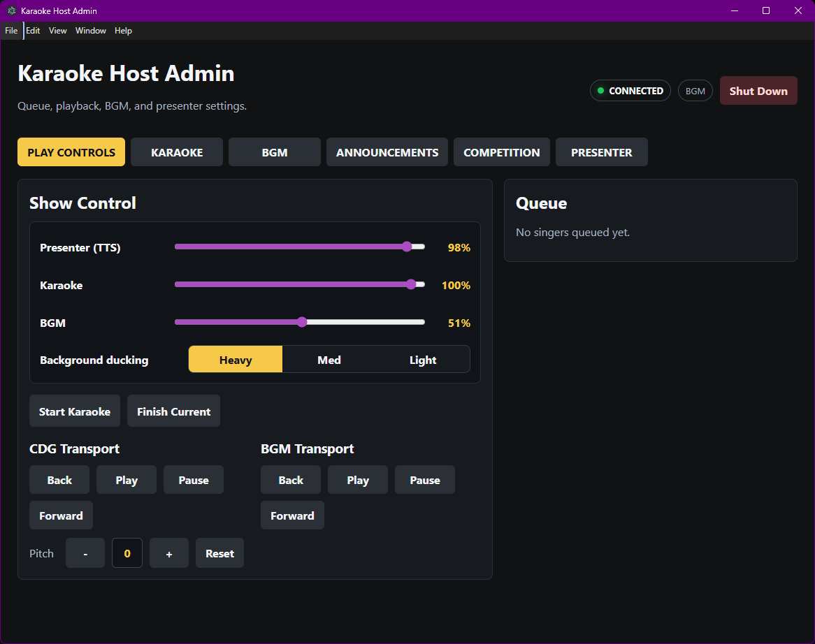Click the 'No singers queued yet.' text
The image size is (815, 644).
[572, 232]
